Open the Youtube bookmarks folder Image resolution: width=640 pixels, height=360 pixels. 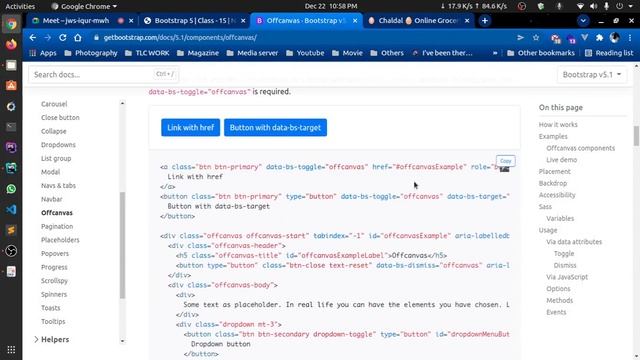click(x=305, y=53)
